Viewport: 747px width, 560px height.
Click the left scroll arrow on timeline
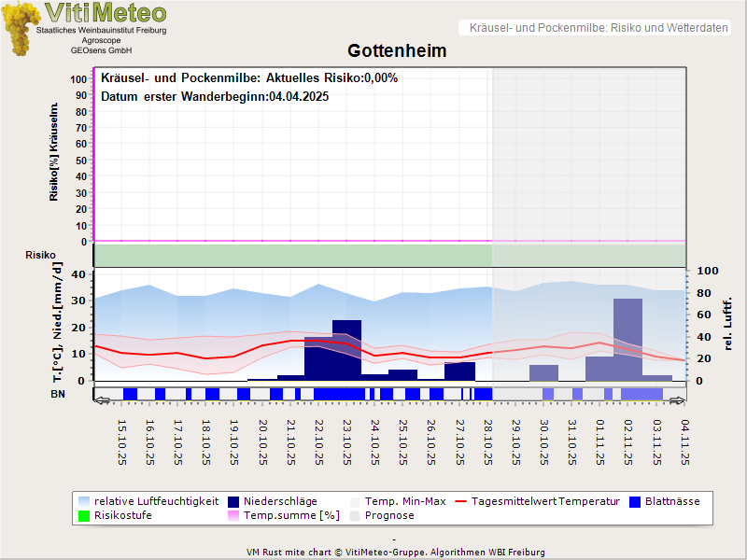[103, 400]
